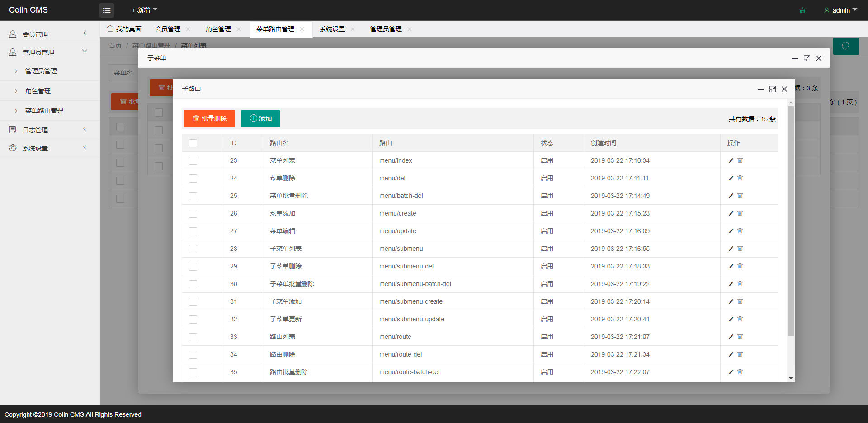Delete route menu/route-batch-del

click(740, 372)
